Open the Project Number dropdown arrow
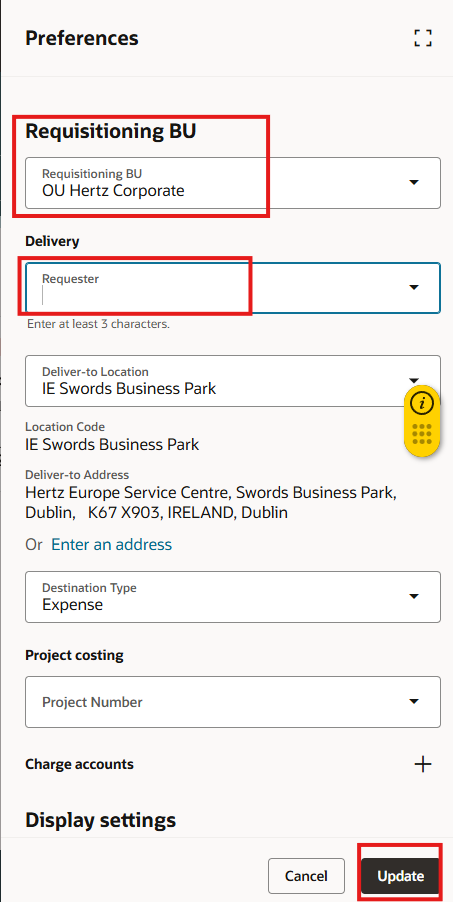 pyautogui.click(x=413, y=702)
